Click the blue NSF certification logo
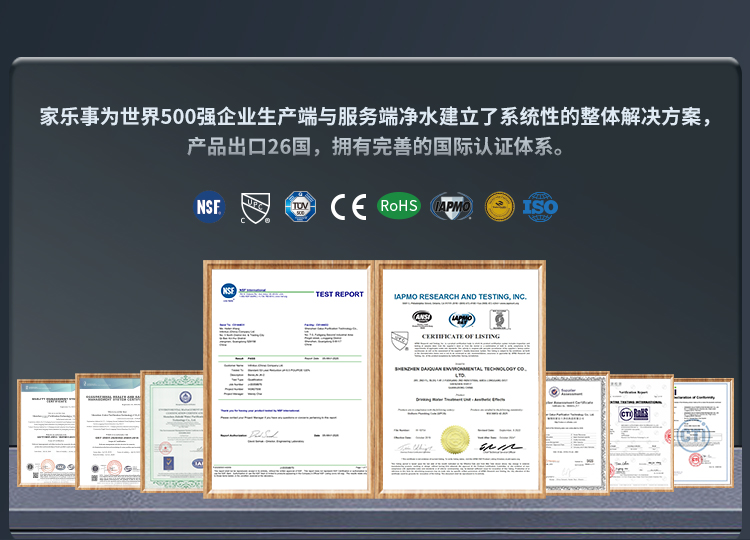The width and height of the screenshot is (750, 540). (209, 207)
